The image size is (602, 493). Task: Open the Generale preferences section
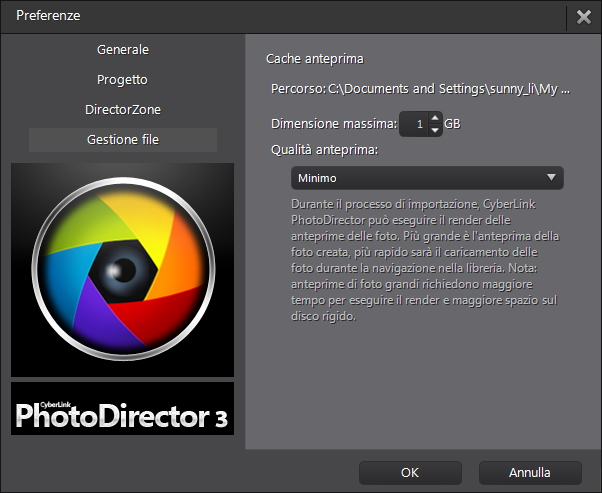point(123,50)
